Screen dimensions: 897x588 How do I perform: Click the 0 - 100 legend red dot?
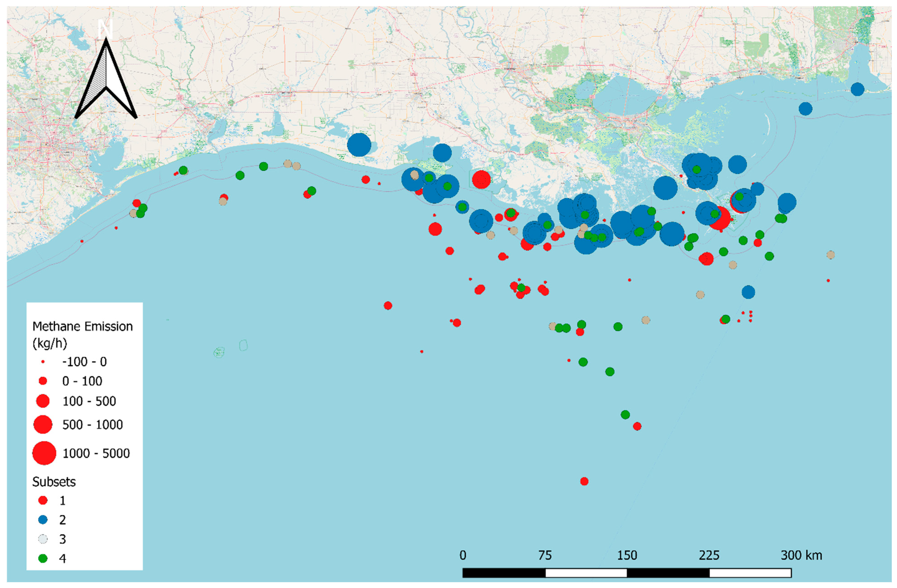pos(43,381)
